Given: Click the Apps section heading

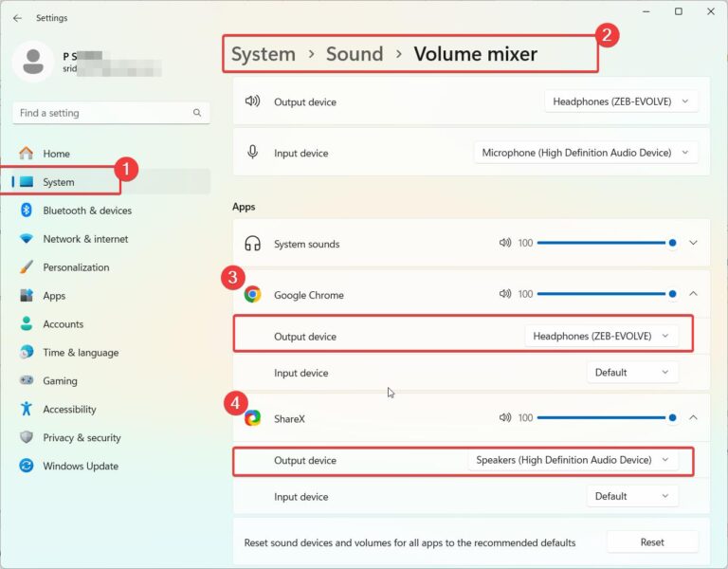Looking at the screenshot, I should pyautogui.click(x=244, y=207).
